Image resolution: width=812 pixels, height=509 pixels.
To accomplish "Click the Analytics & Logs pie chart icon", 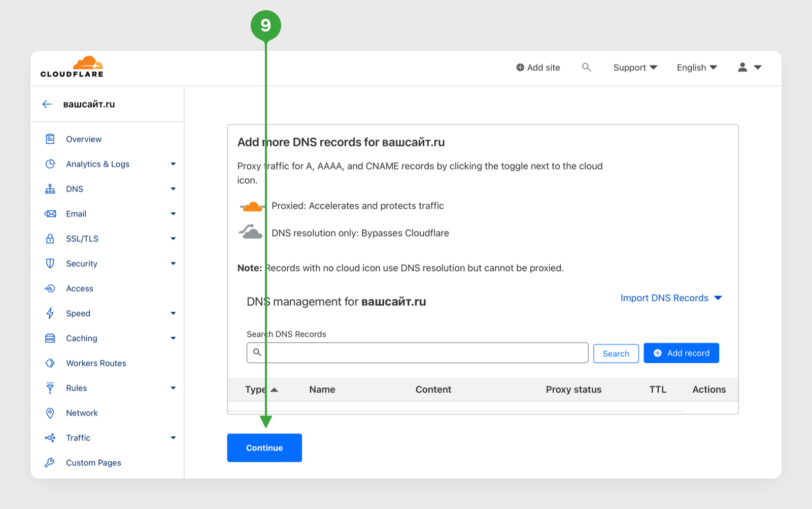I will 50,164.
